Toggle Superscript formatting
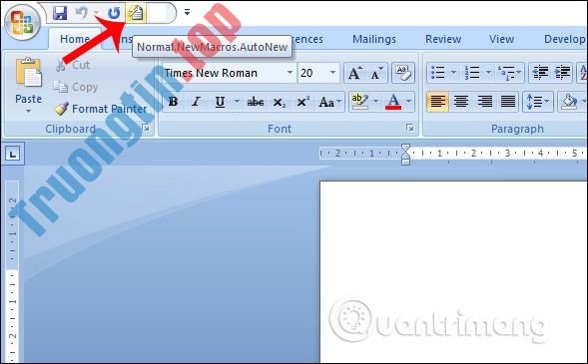The image size is (588, 364). tap(302, 102)
